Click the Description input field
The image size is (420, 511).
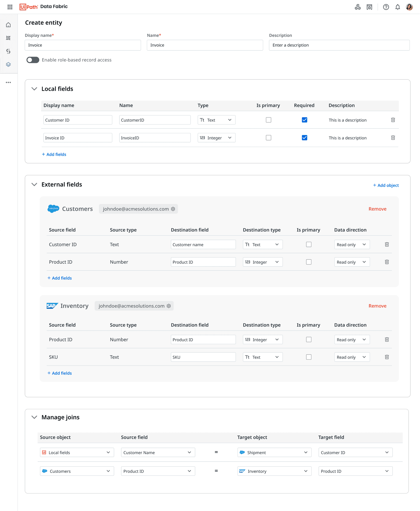click(339, 45)
